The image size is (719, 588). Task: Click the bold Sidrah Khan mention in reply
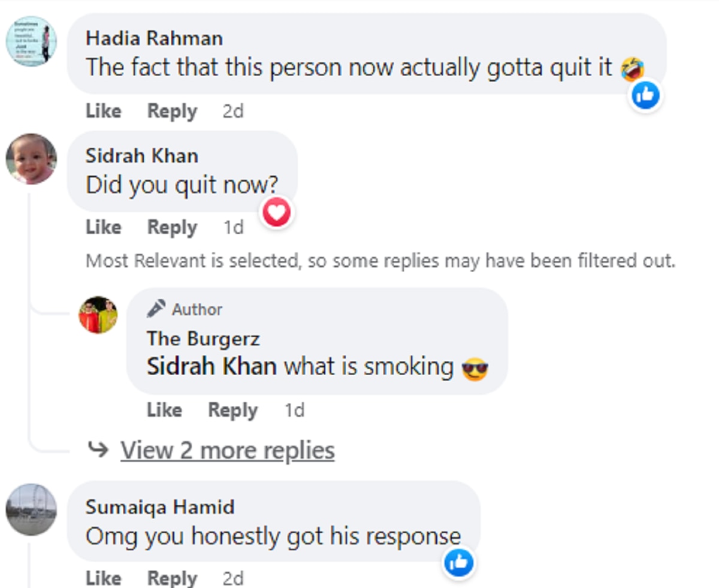click(212, 366)
